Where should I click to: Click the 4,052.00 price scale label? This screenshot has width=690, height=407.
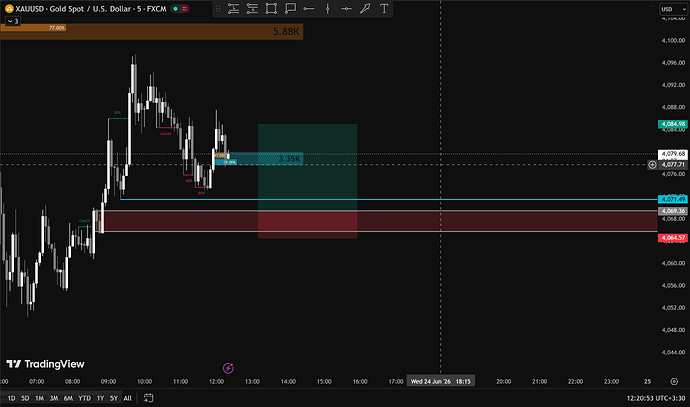coord(673,308)
